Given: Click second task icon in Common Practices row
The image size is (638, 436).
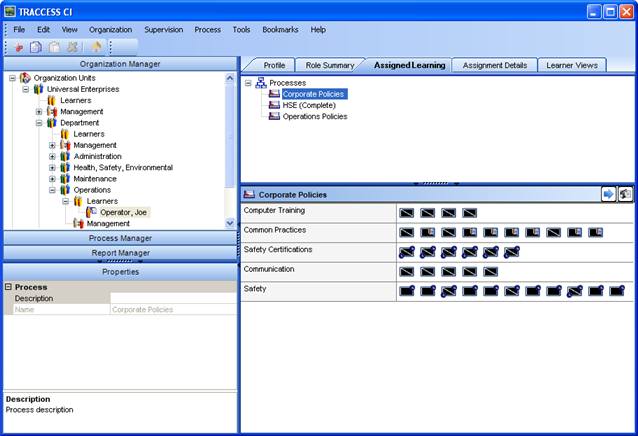Looking at the screenshot, I should 428,232.
